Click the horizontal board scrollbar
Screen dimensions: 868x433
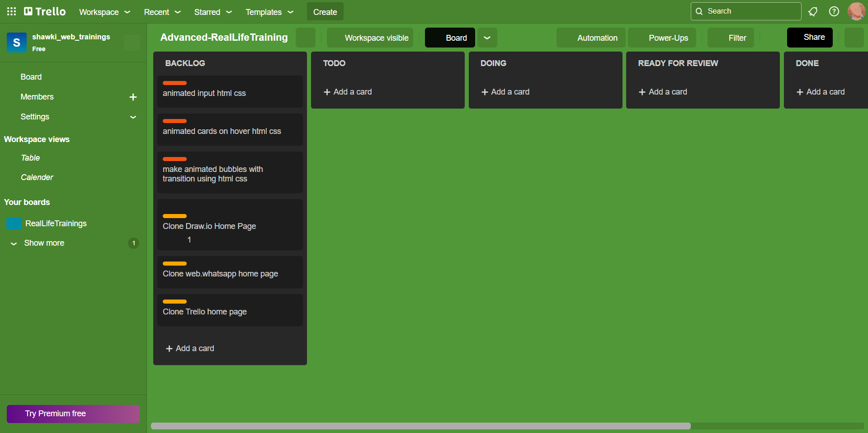click(420, 426)
